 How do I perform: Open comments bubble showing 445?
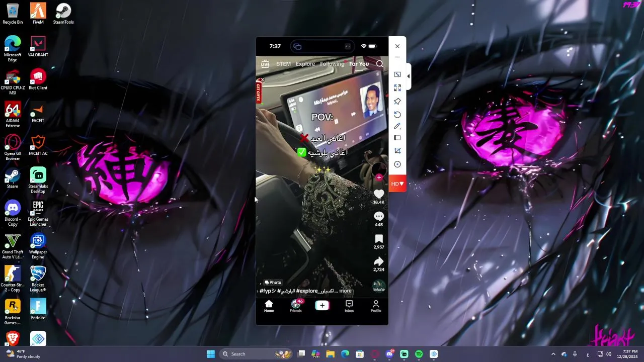379,216
